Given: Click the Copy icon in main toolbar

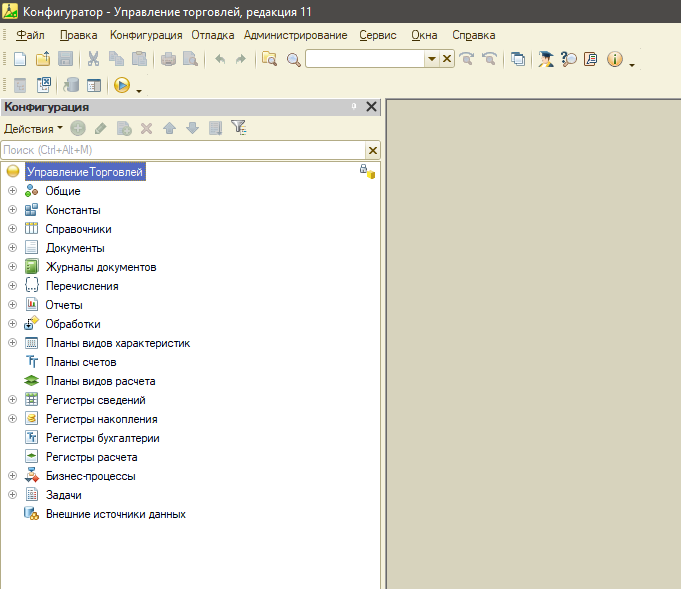Looking at the screenshot, I should point(116,59).
